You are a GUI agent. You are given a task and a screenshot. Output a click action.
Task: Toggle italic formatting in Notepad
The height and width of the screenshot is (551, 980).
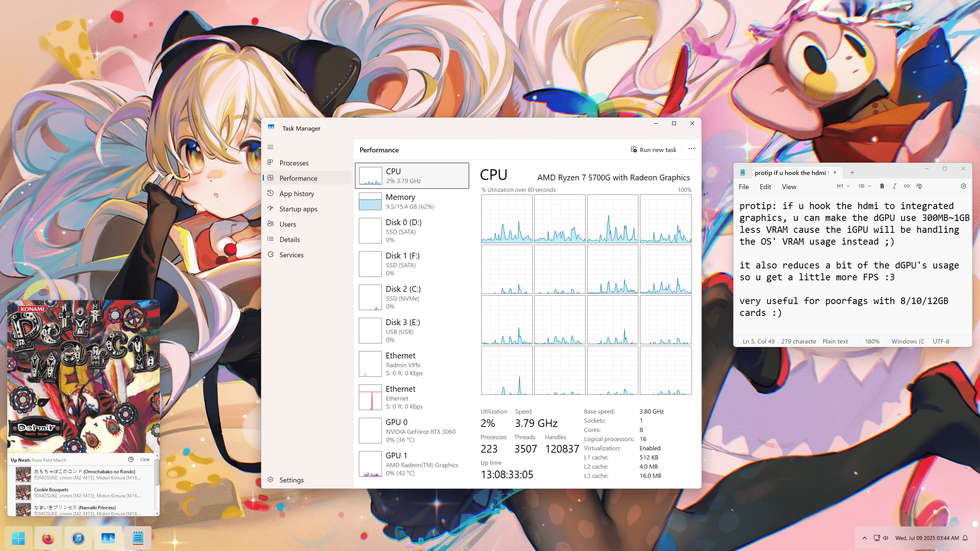pyautogui.click(x=894, y=186)
